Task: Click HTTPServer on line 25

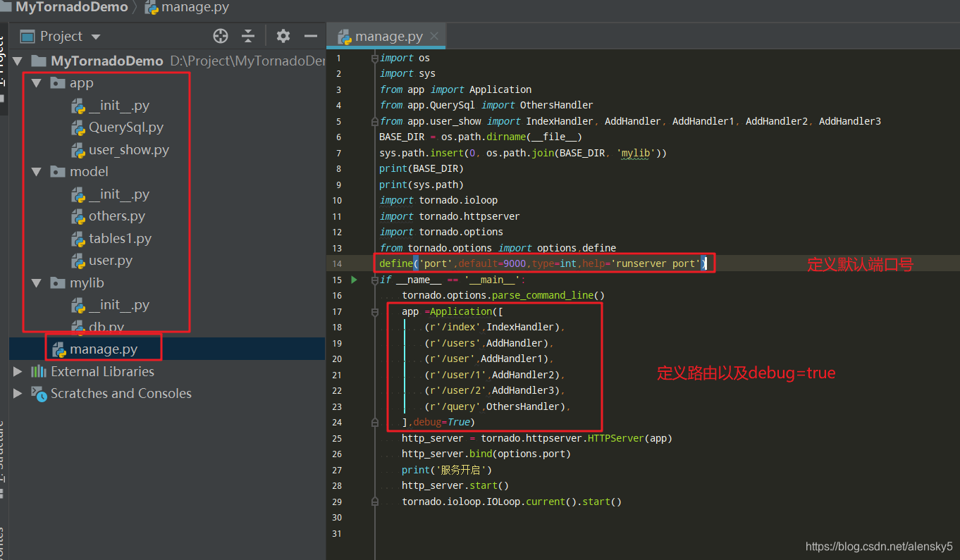Action: [616, 438]
